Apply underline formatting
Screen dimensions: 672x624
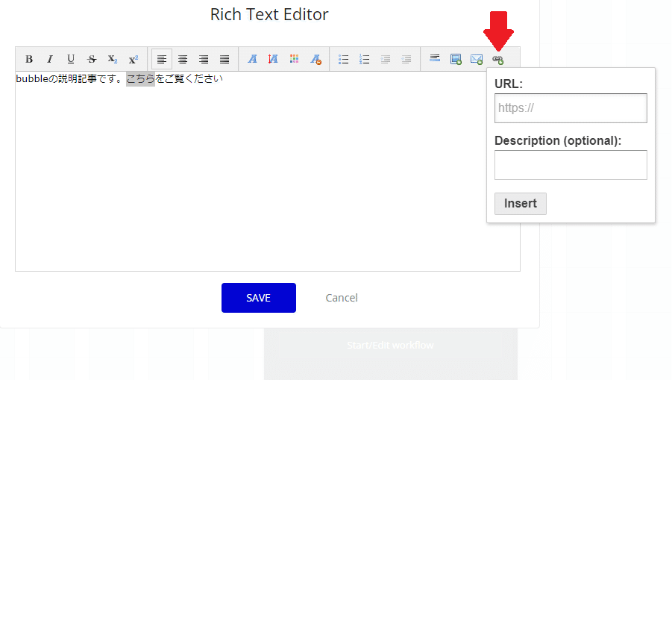pos(71,59)
